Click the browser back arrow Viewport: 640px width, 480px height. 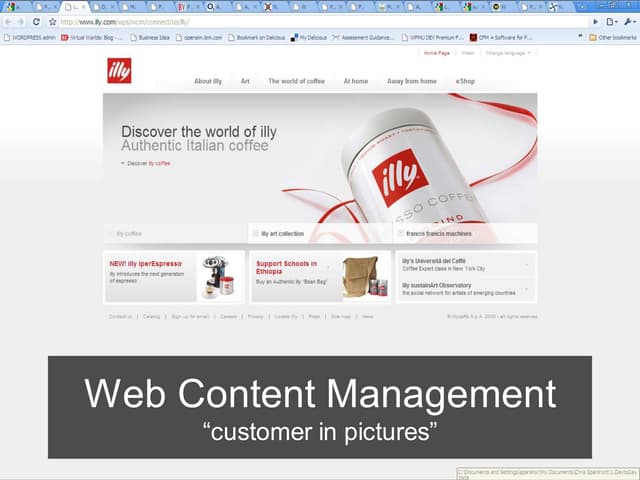coord(8,21)
